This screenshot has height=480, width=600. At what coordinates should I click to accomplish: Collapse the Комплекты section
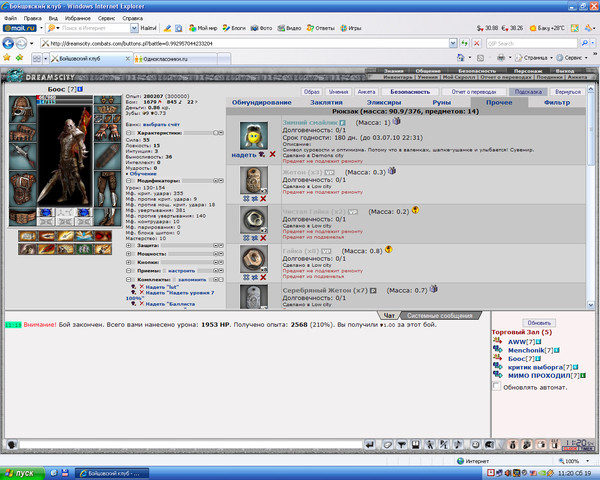(x=129, y=279)
